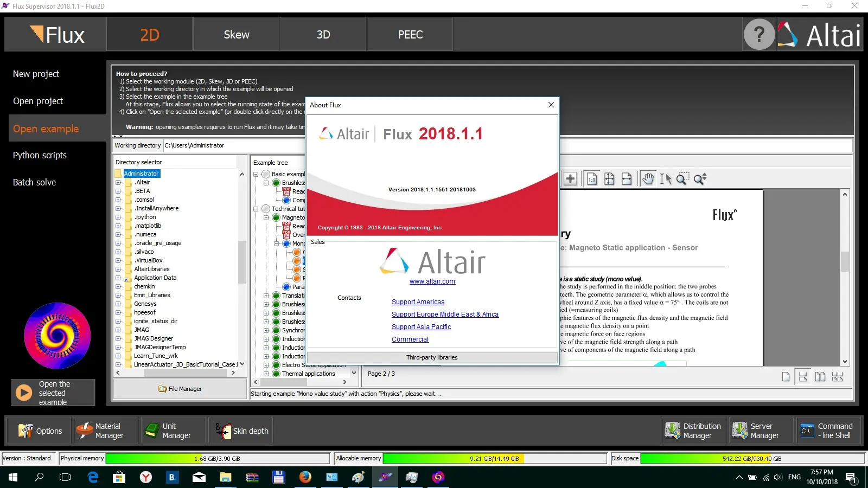Screen dimensions: 868x488
Task: Switch to the PEEC module tab
Action: [410, 35]
